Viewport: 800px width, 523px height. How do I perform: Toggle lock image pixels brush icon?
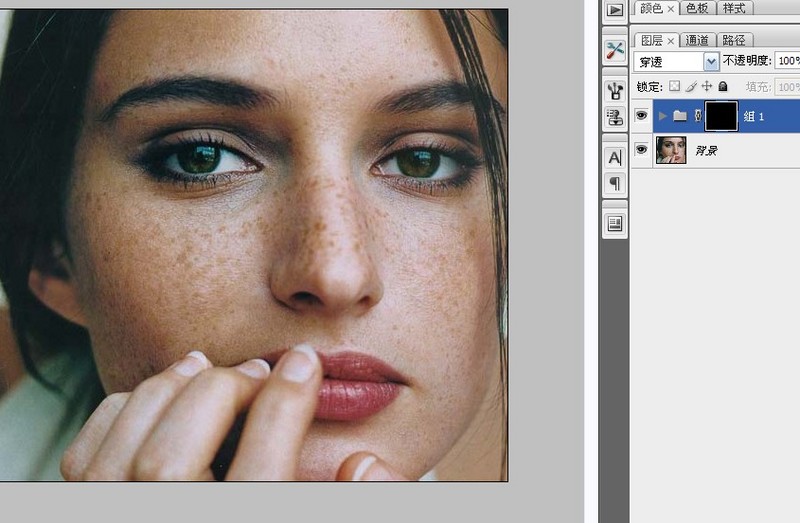[690, 87]
